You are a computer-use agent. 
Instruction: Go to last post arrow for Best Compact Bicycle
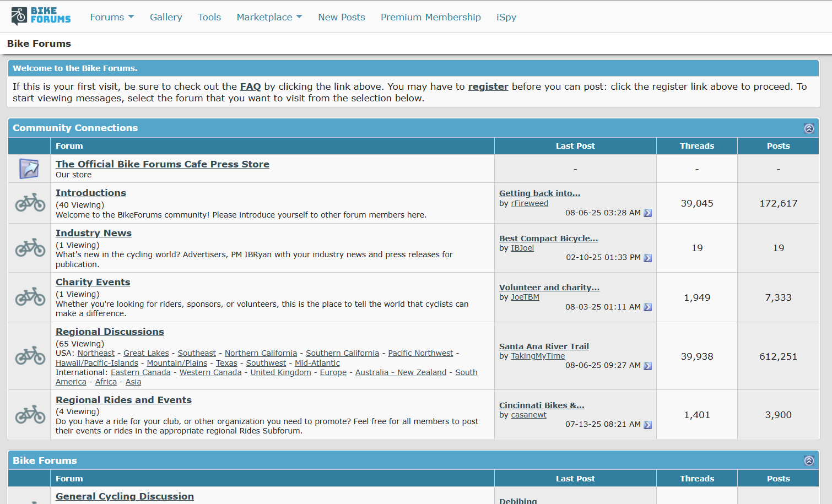pos(648,258)
